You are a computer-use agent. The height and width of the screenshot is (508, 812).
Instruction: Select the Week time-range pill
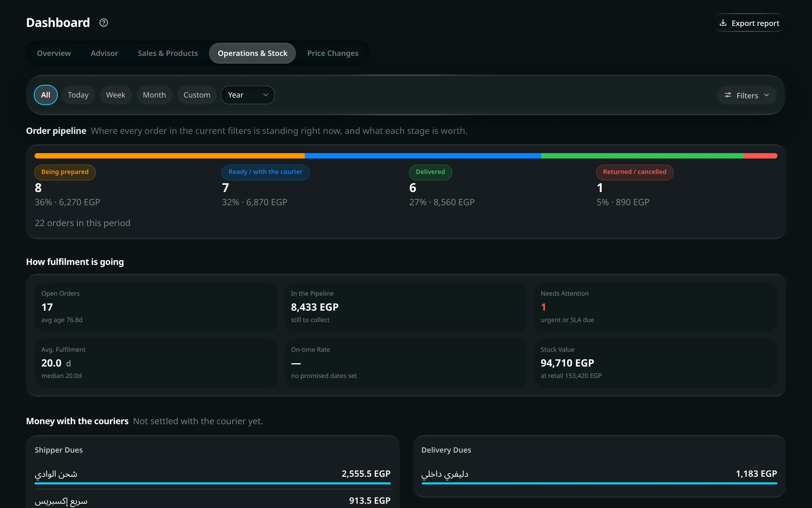tap(115, 95)
